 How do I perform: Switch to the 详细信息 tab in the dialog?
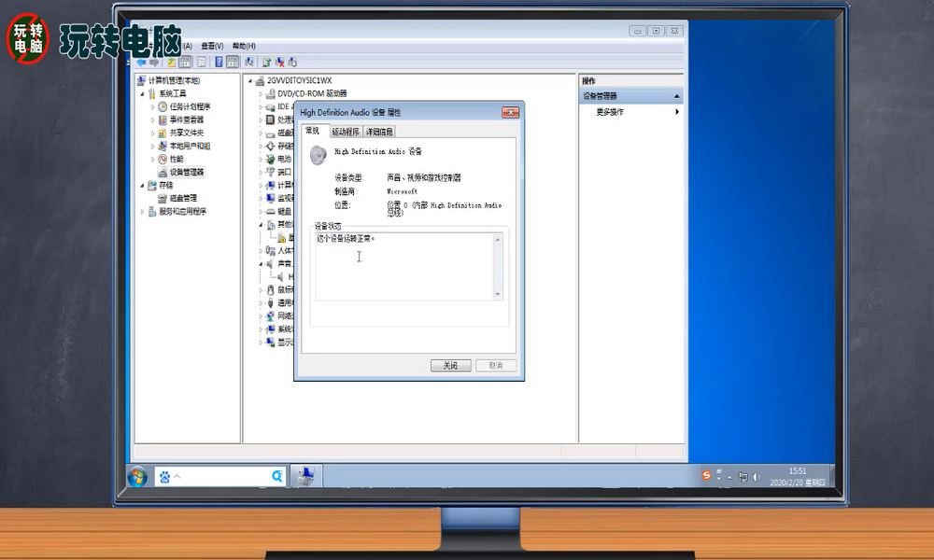tap(377, 132)
